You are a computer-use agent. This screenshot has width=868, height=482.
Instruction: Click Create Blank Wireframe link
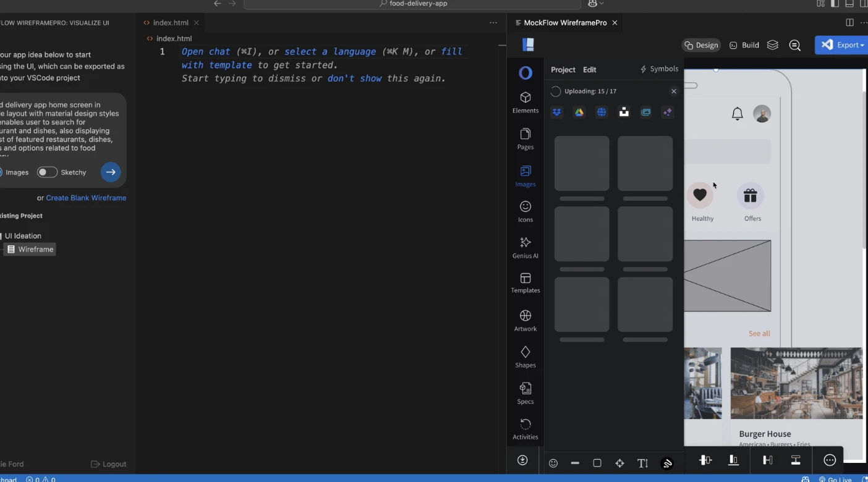[x=87, y=198]
